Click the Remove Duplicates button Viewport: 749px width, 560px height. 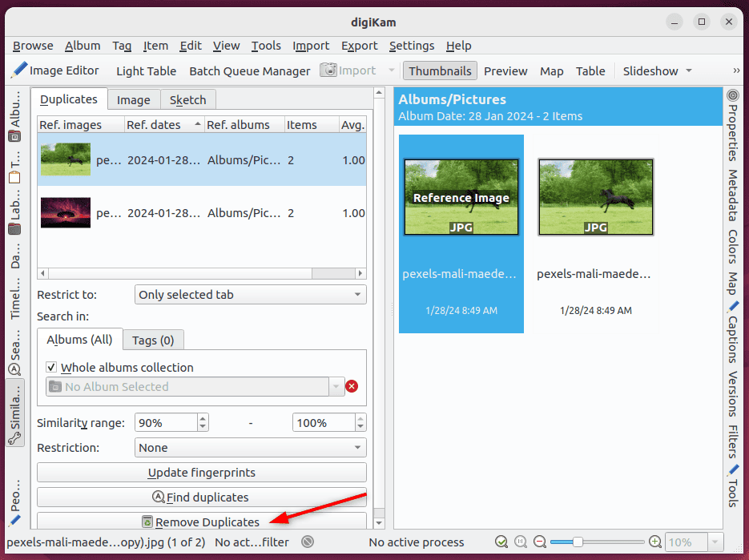[201, 521]
